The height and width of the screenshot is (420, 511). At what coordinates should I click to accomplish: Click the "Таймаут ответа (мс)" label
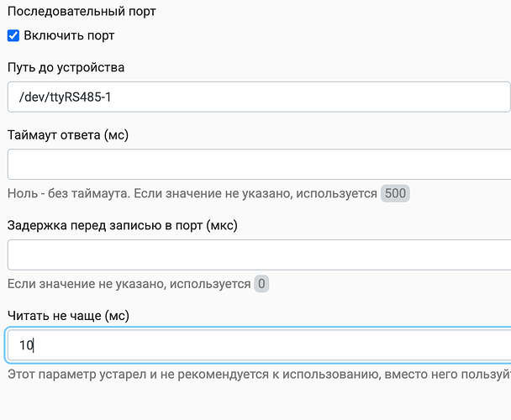(67, 134)
